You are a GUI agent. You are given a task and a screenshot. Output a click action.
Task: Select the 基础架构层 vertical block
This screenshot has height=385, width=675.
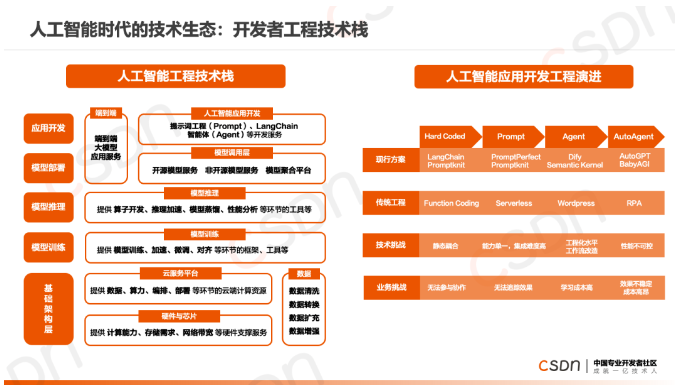pos(49,309)
